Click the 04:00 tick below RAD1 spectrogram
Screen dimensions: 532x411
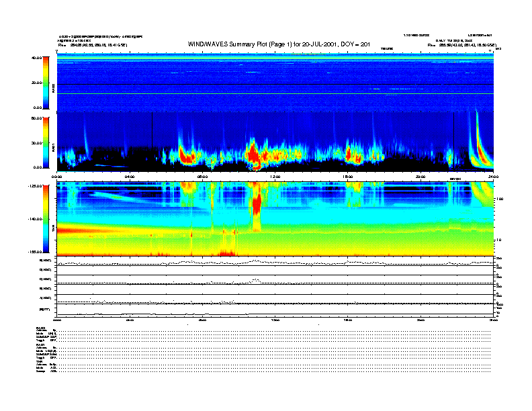coord(130,177)
